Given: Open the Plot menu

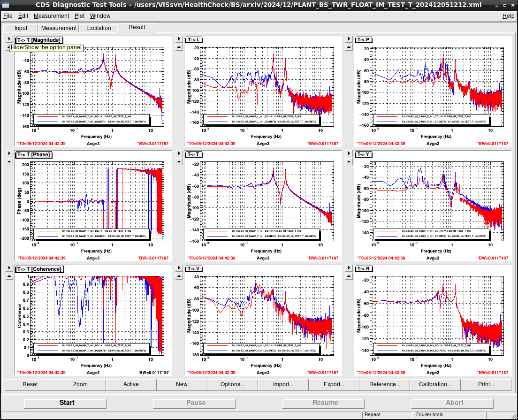Looking at the screenshot, I should [x=79, y=16].
